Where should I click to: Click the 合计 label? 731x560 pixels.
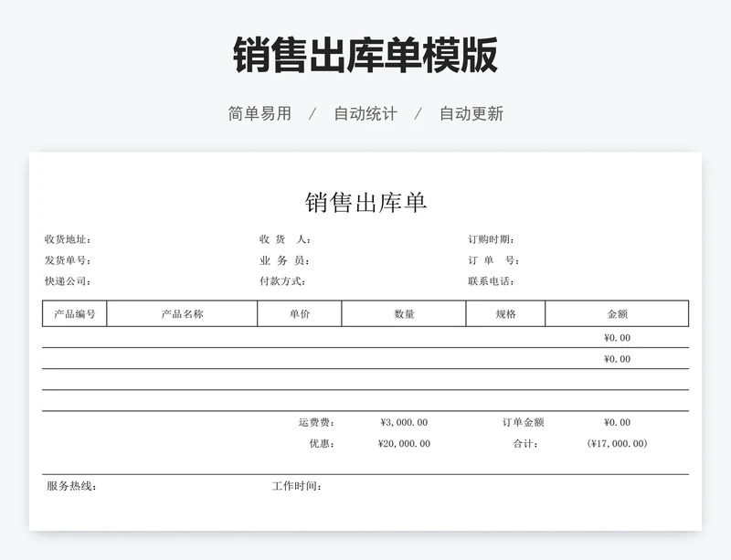(x=526, y=443)
